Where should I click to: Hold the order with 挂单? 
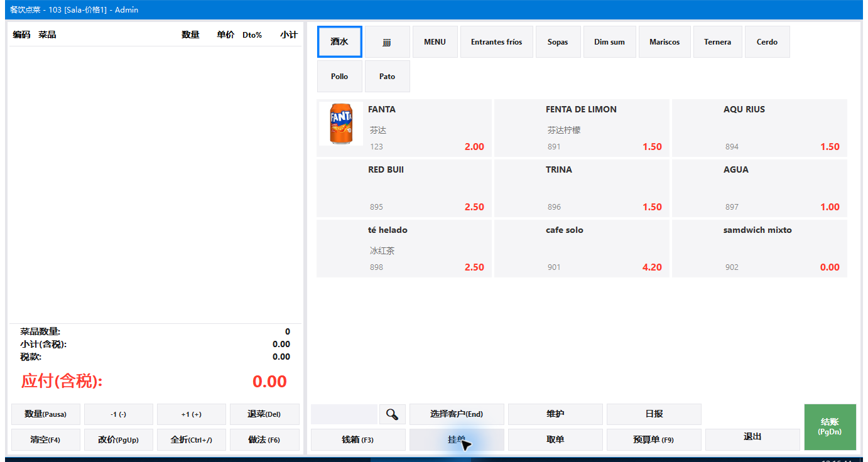coord(457,439)
